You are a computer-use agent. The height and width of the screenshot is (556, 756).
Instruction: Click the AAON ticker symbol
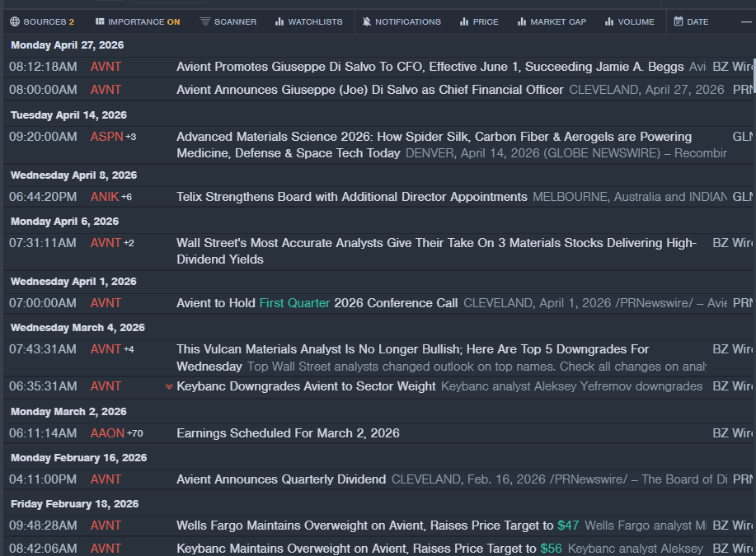point(107,433)
